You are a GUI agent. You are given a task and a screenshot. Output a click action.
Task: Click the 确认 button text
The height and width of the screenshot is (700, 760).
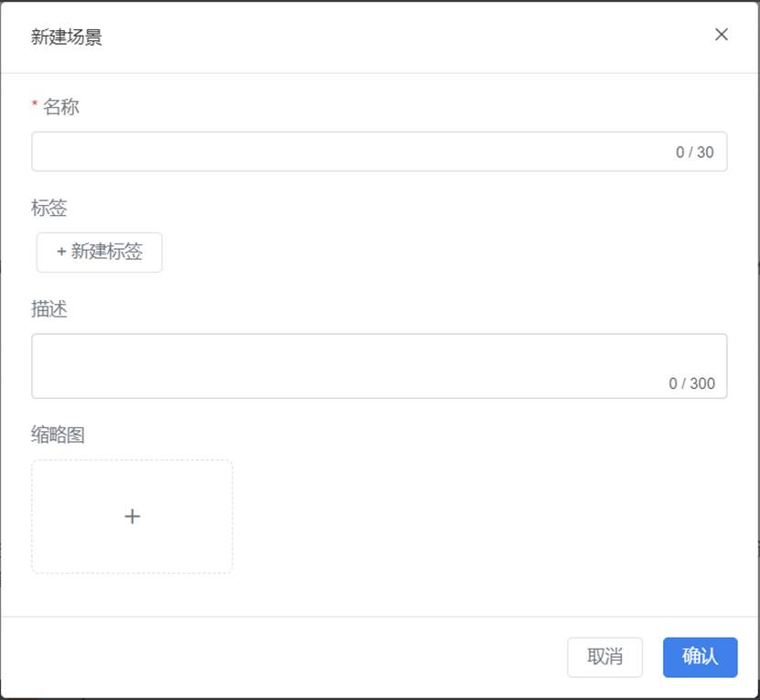700,657
